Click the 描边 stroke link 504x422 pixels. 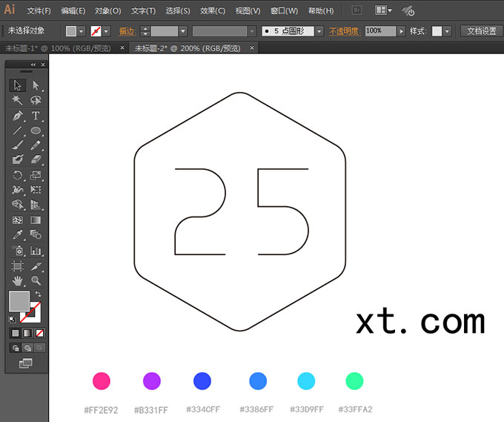pyautogui.click(x=127, y=31)
